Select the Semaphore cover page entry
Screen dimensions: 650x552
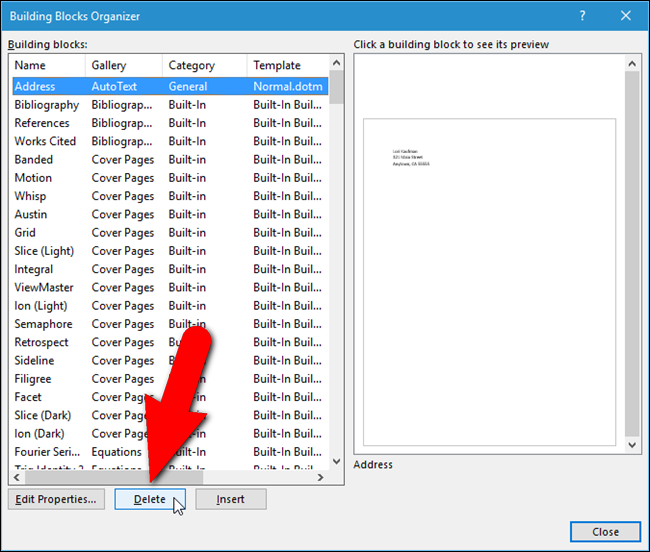[x=170, y=324]
